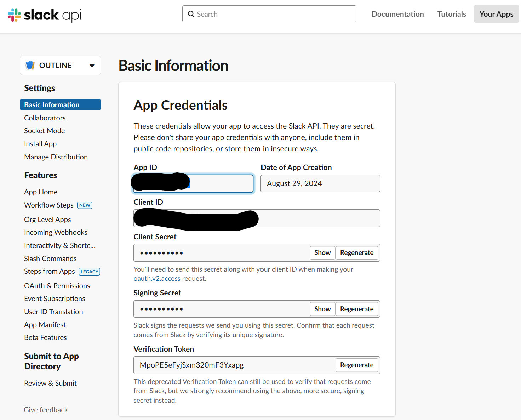
Task: Open Tutorials in the top navigation
Action: (452, 14)
